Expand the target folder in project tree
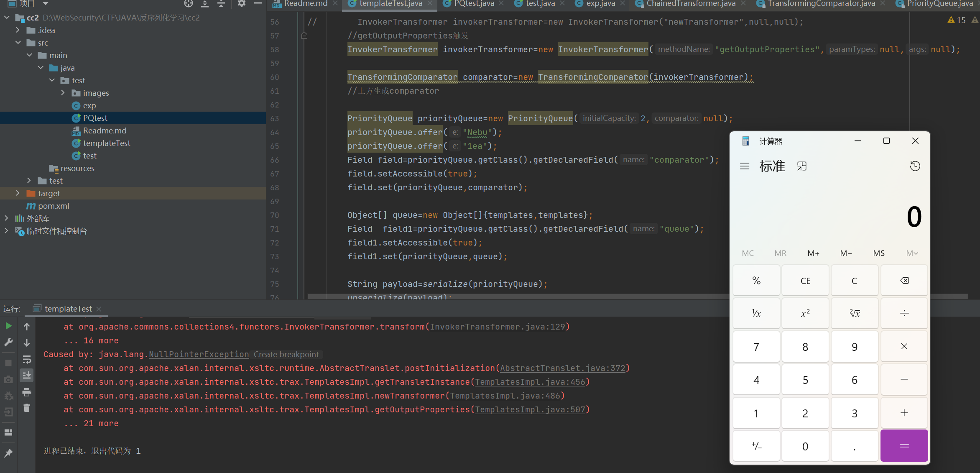Viewport: 980px width, 473px height. click(x=18, y=193)
